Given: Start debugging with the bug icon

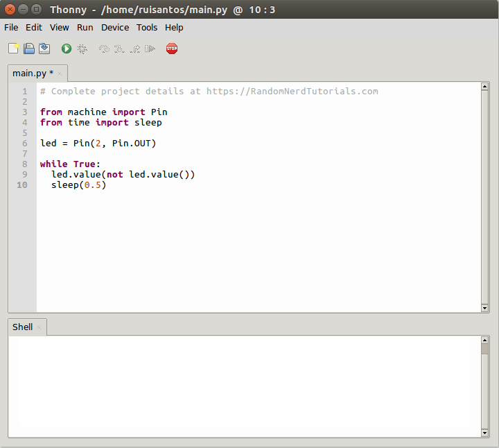Looking at the screenshot, I should (x=82, y=49).
